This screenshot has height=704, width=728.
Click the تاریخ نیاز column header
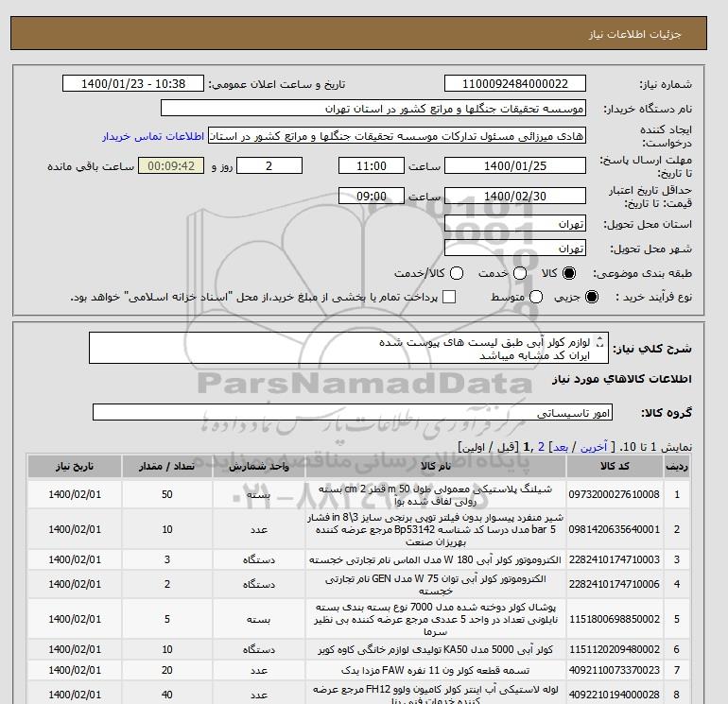pyautogui.click(x=75, y=467)
